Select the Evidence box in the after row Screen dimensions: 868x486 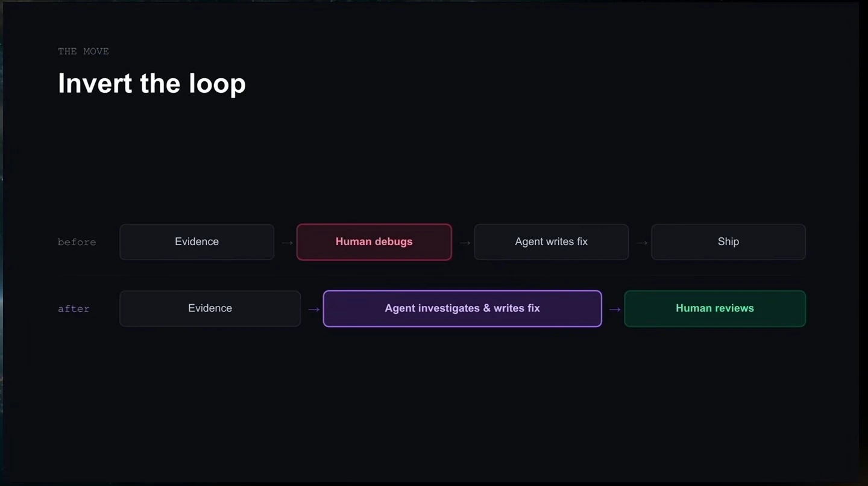pyautogui.click(x=210, y=308)
